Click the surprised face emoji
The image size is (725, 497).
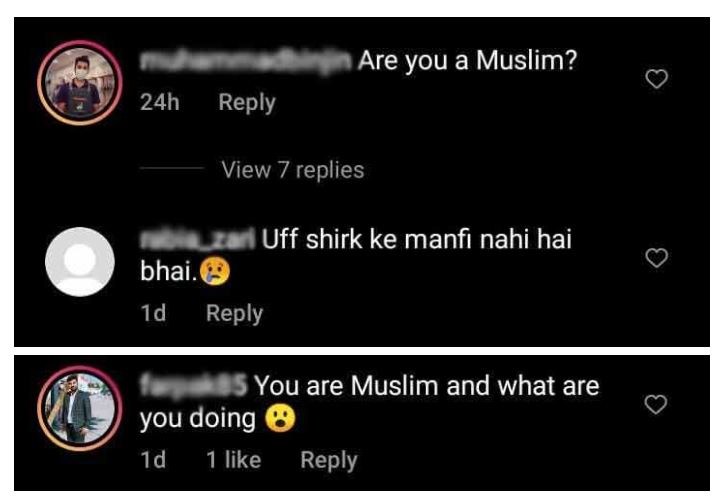pos(280,418)
